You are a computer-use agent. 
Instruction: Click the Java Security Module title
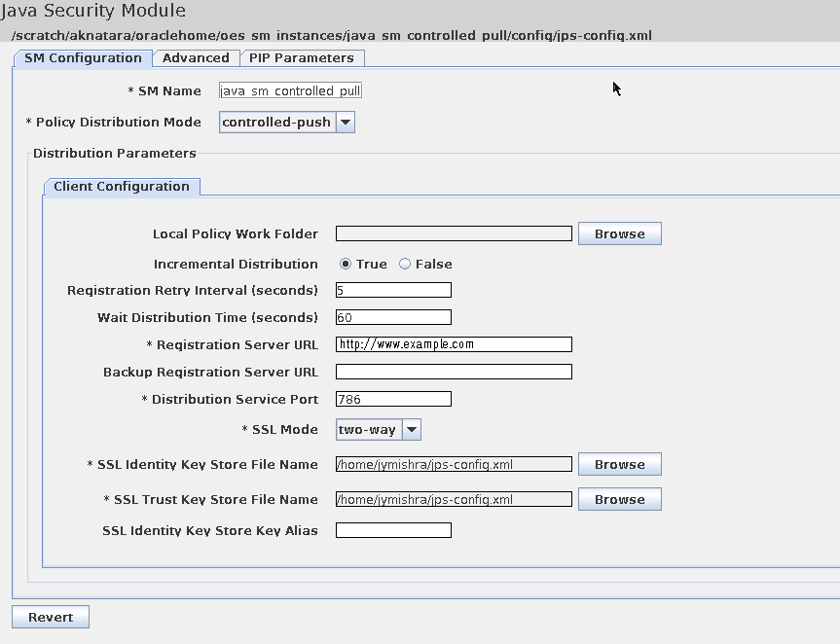[x=93, y=10]
